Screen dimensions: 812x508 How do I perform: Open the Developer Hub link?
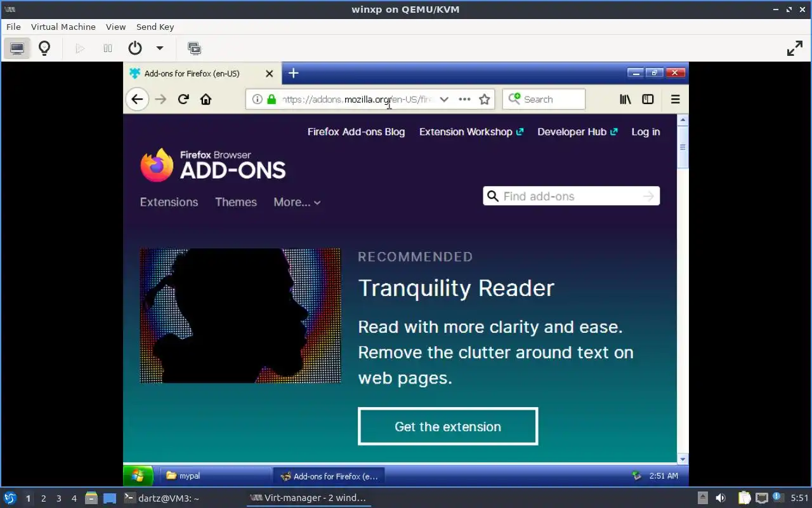click(x=577, y=131)
